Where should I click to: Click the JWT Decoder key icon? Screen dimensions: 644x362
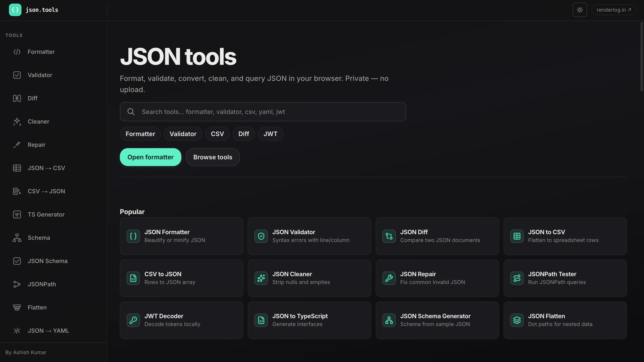coord(133,320)
